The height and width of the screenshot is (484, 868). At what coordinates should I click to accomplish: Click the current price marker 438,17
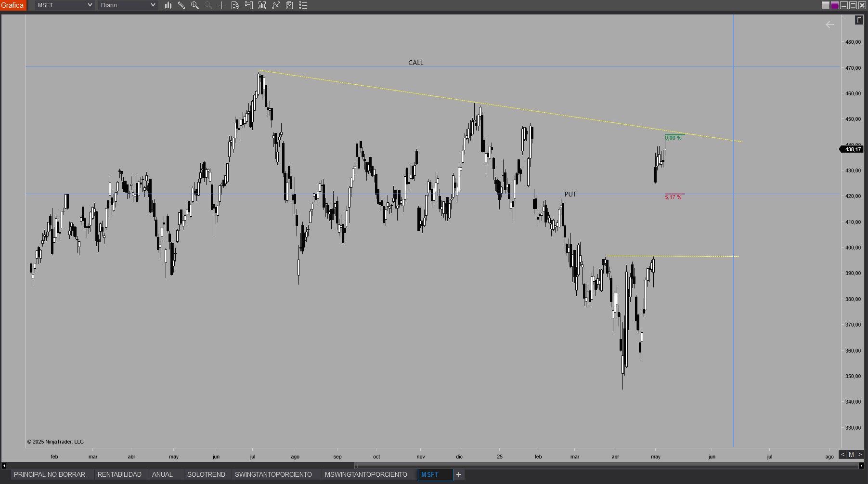(x=852, y=149)
